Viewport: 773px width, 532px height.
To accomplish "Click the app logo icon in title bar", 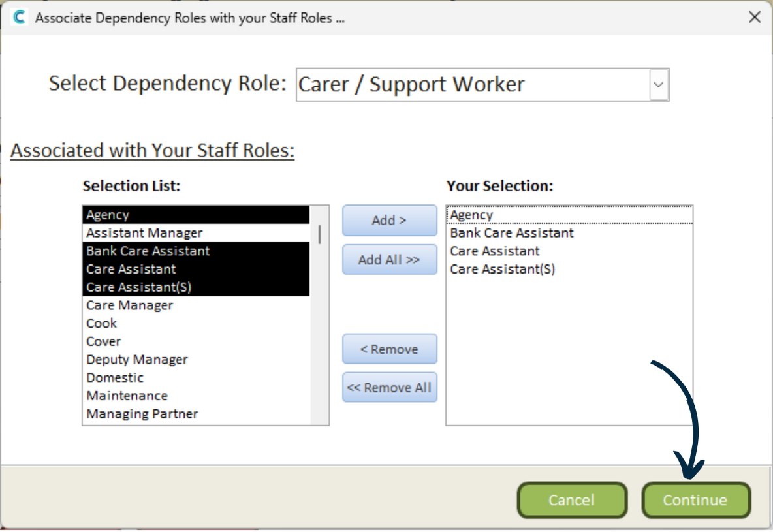I will click(19, 18).
